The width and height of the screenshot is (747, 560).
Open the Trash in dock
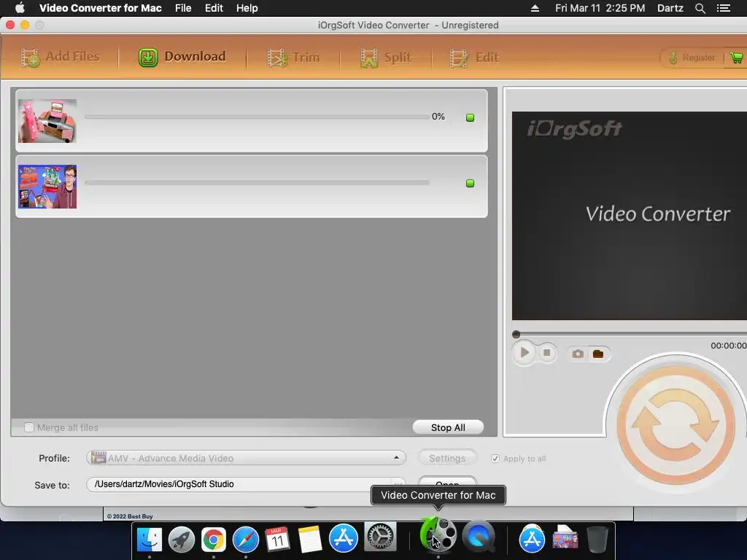coord(597,539)
